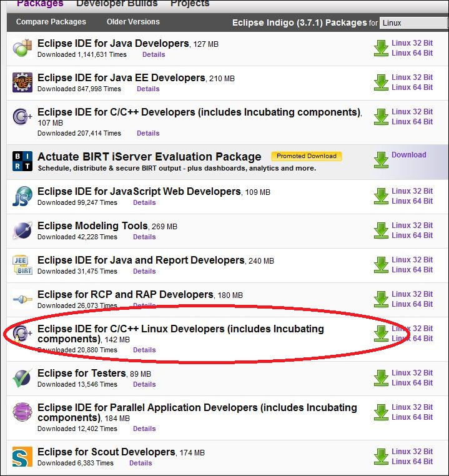Download Linux 64 Bit RCP and RAP Developers
Viewport: 449px width, 476px height.
point(412,304)
